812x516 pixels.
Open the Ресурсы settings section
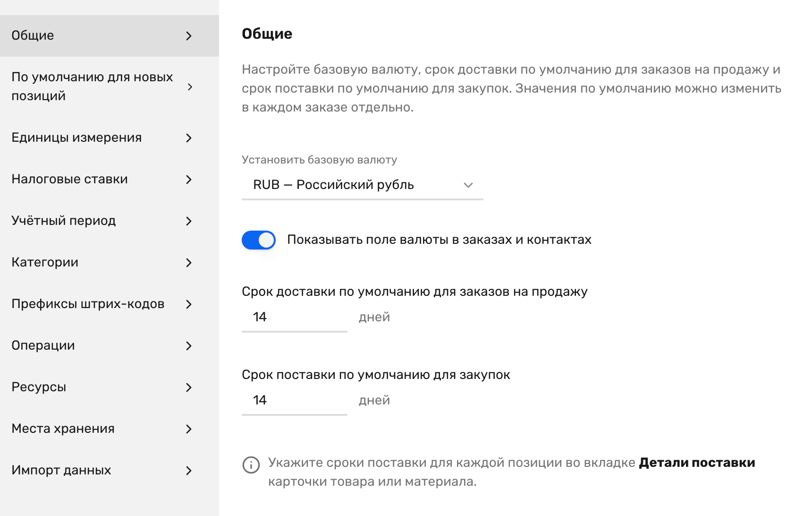coord(110,387)
